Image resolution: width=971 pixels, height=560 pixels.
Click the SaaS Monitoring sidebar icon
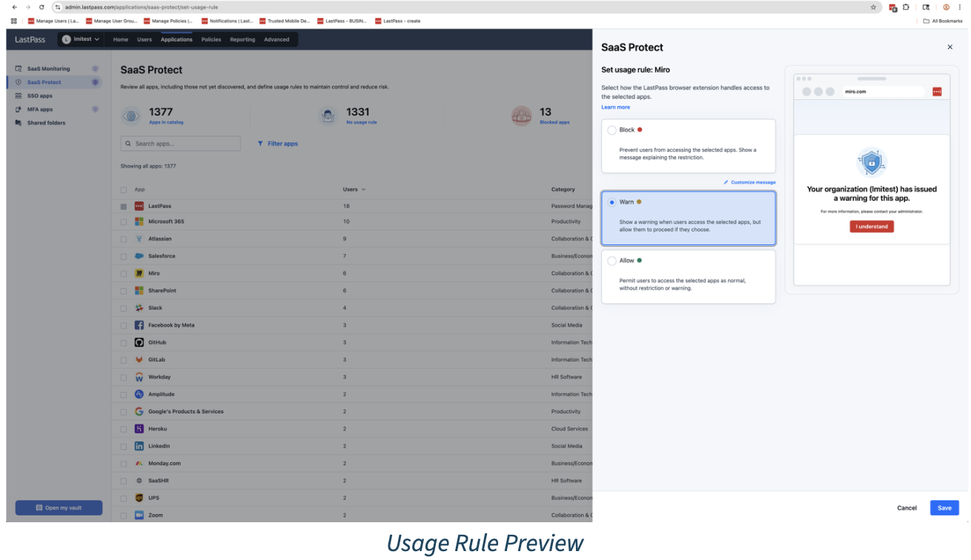(19, 69)
